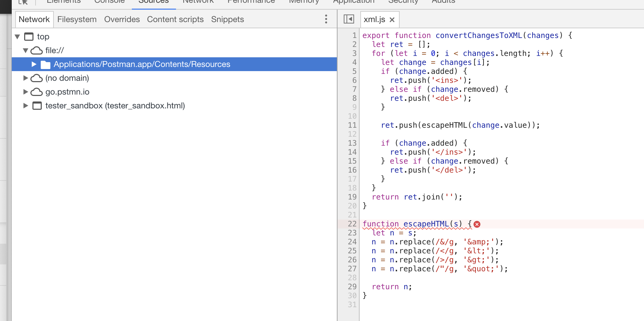The width and height of the screenshot is (644, 321).
Task: Collapse the top tree node
Action: [x=17, y=37]
